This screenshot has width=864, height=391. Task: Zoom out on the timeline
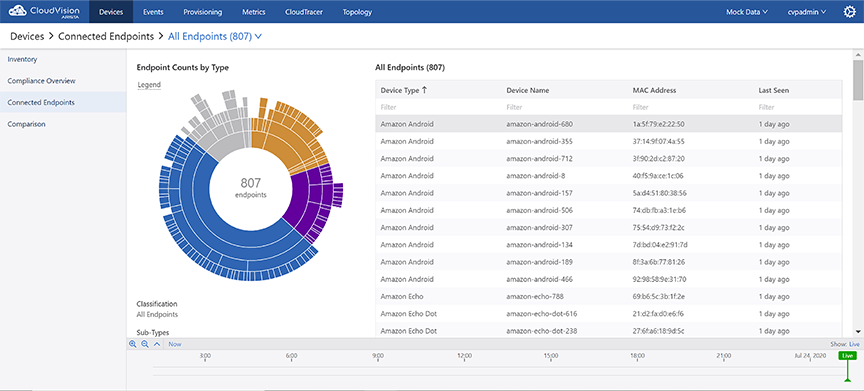145,344
